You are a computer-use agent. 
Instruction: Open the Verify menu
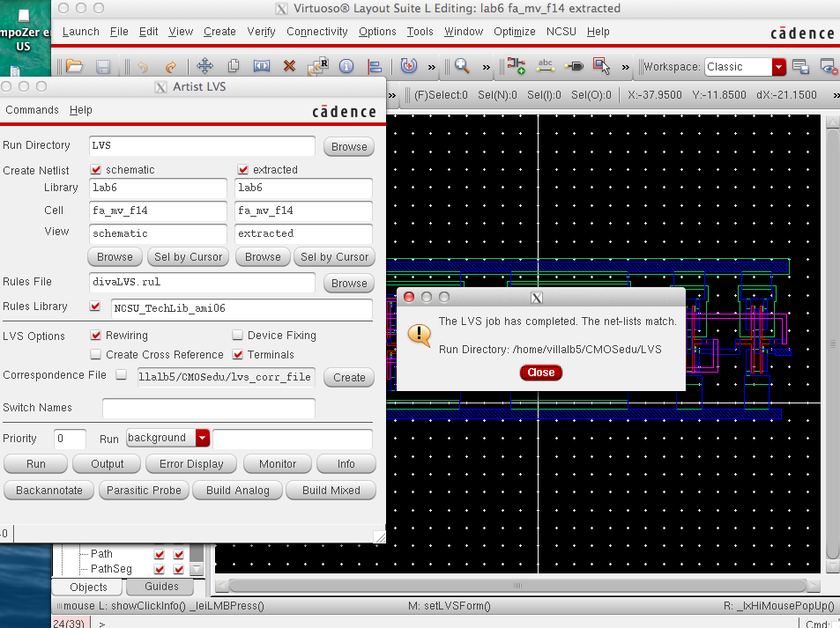[x=261, y=32]
